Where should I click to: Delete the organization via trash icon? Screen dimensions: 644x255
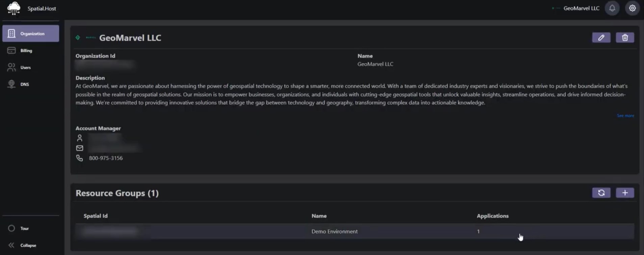[x=625, y=38]
